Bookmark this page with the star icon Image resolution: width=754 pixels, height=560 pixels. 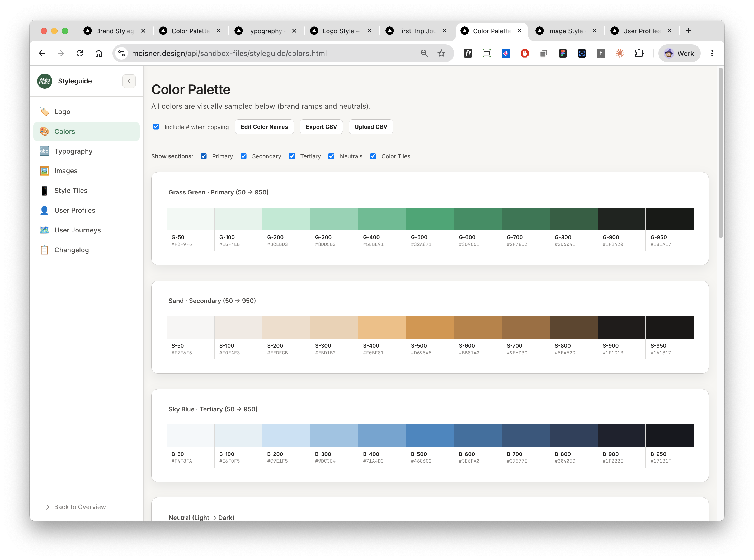coord(441,53)
